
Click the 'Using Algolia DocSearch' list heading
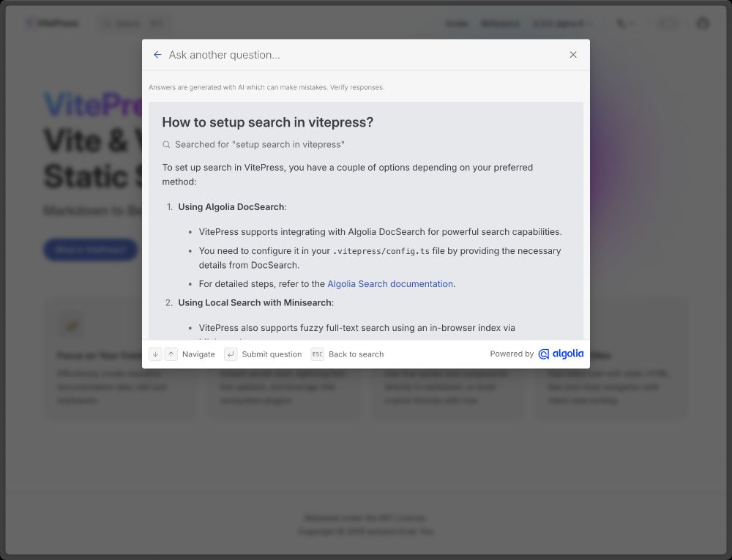coord(231,206)
